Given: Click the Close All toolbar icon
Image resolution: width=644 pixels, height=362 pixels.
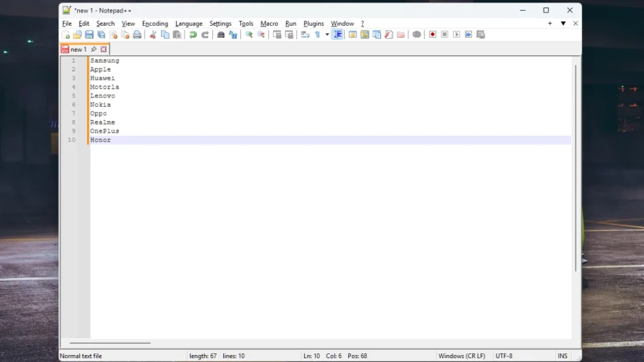Looking at the screenshot, I should point(125,35).
